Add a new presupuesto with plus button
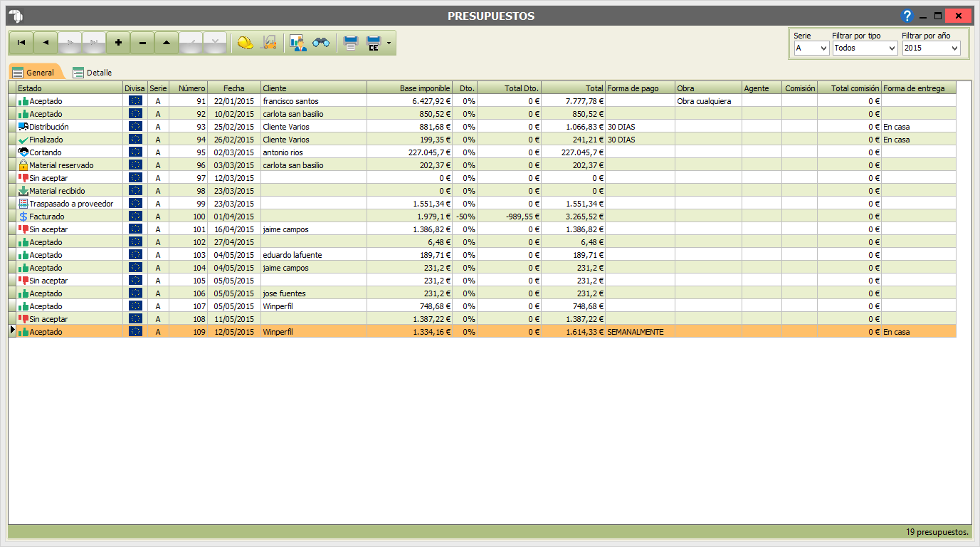The image size is (980, 547). coord(118,43)
